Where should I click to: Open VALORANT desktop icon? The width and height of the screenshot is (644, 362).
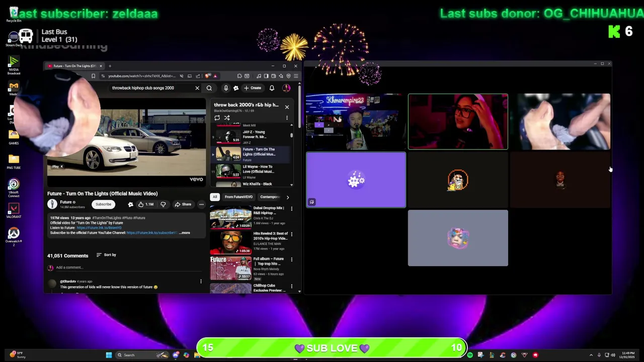[14, 211]
